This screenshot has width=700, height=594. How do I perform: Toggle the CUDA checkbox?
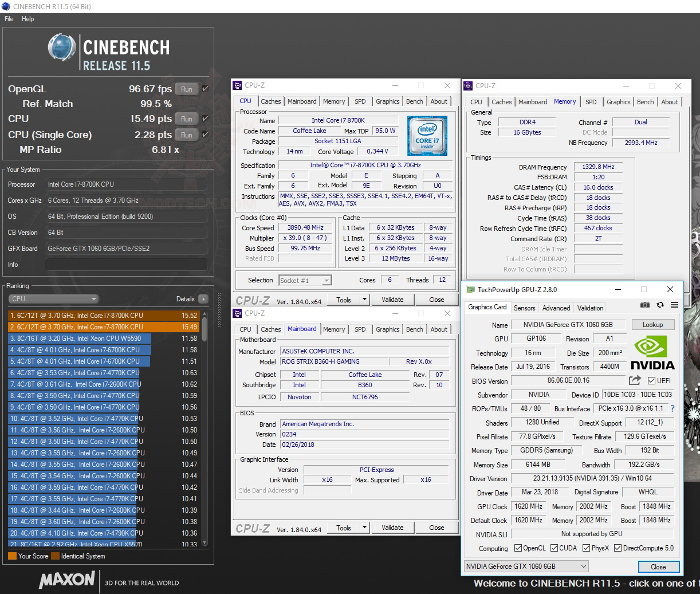(x=554, y=548)
